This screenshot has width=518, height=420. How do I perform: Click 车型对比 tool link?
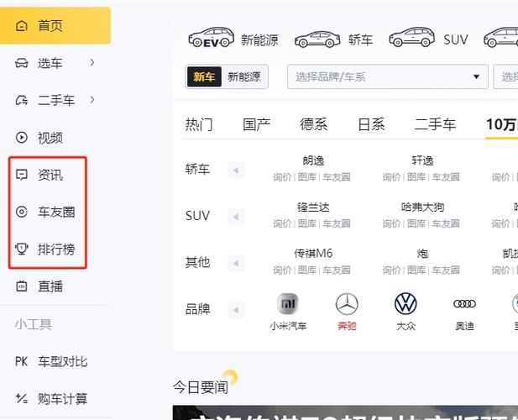62,361
